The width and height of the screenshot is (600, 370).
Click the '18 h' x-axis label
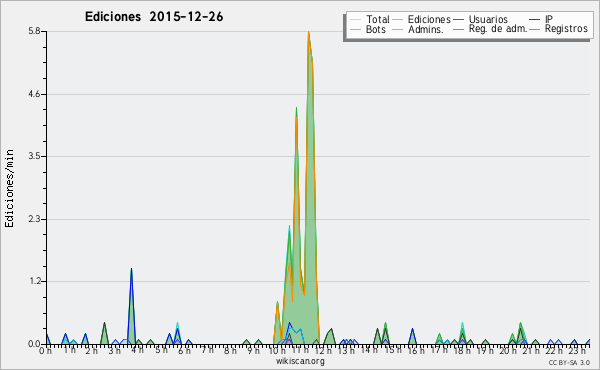[x=462, y=350]
